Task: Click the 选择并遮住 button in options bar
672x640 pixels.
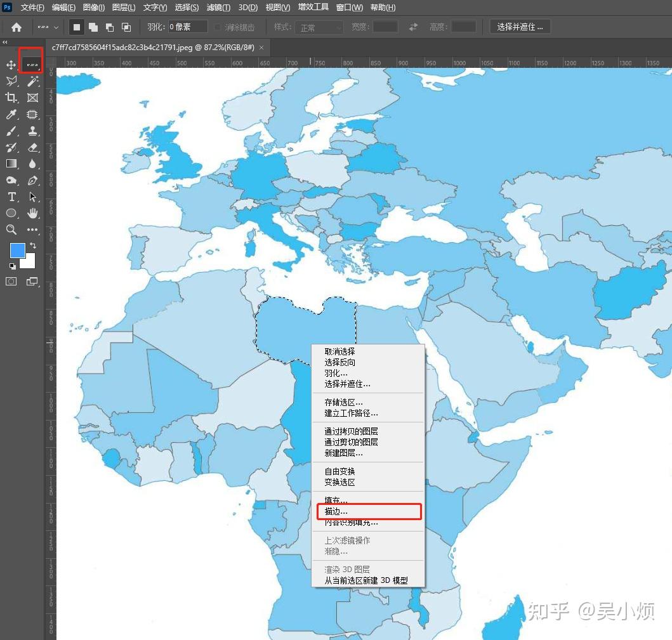Action: point(520,27)
